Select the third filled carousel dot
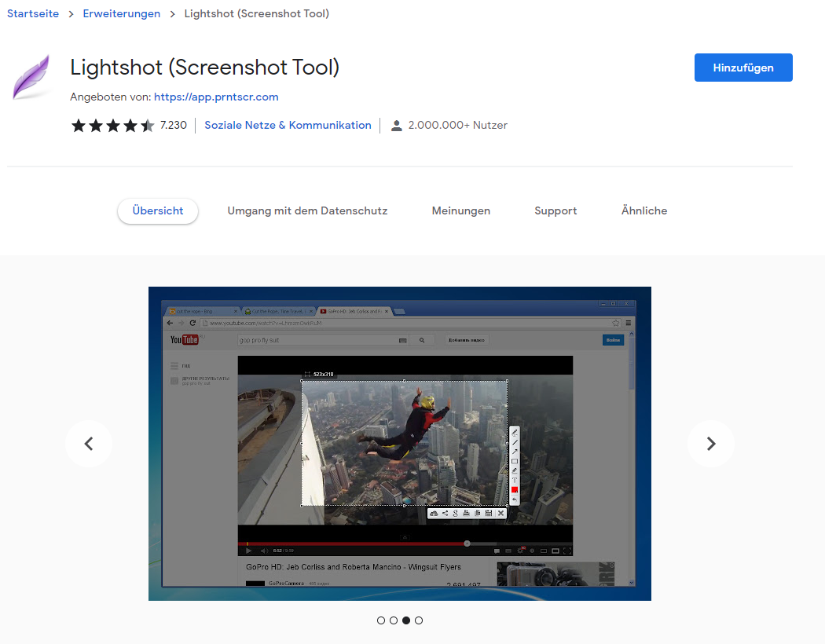This screenshot has height=644, width=825. coord(406,620)
